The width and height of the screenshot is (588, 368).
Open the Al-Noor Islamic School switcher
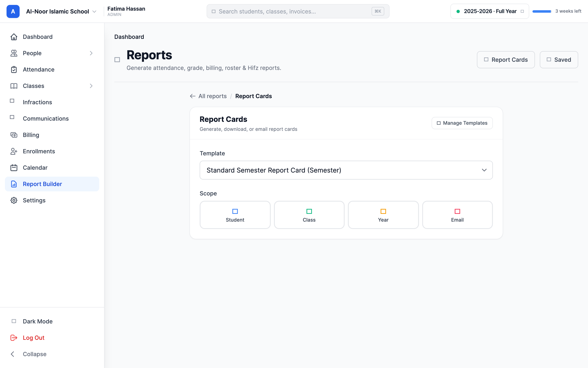pos(61,11)
